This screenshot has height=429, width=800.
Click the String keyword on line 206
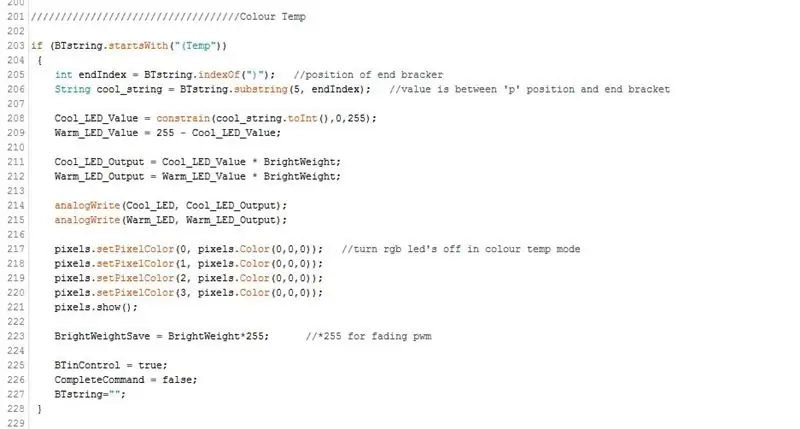(72, 89)
